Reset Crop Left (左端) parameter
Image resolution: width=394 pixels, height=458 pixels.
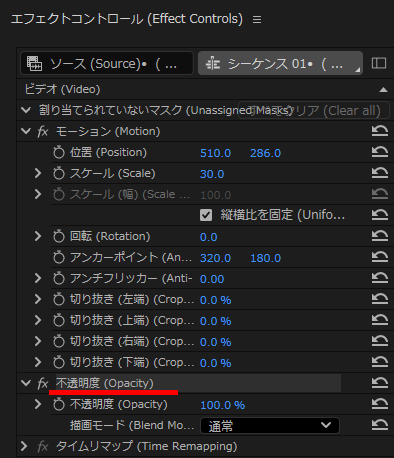click(x=380, y=299)
